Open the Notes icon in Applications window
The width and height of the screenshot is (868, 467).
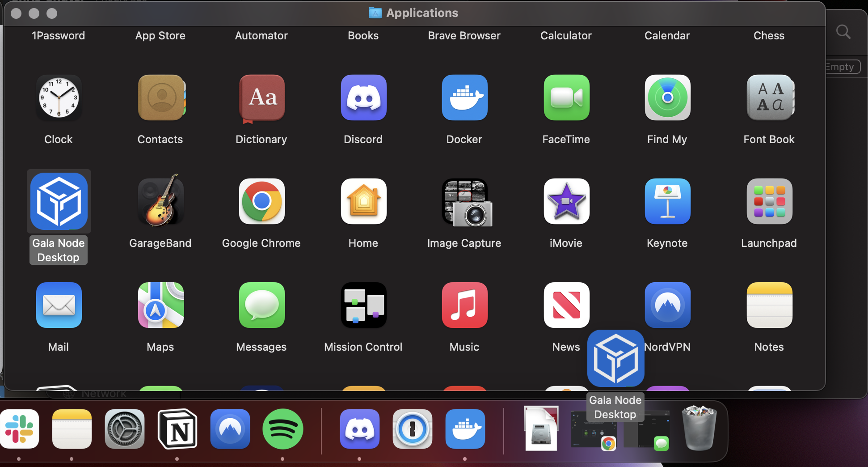(x=769, y=305)
